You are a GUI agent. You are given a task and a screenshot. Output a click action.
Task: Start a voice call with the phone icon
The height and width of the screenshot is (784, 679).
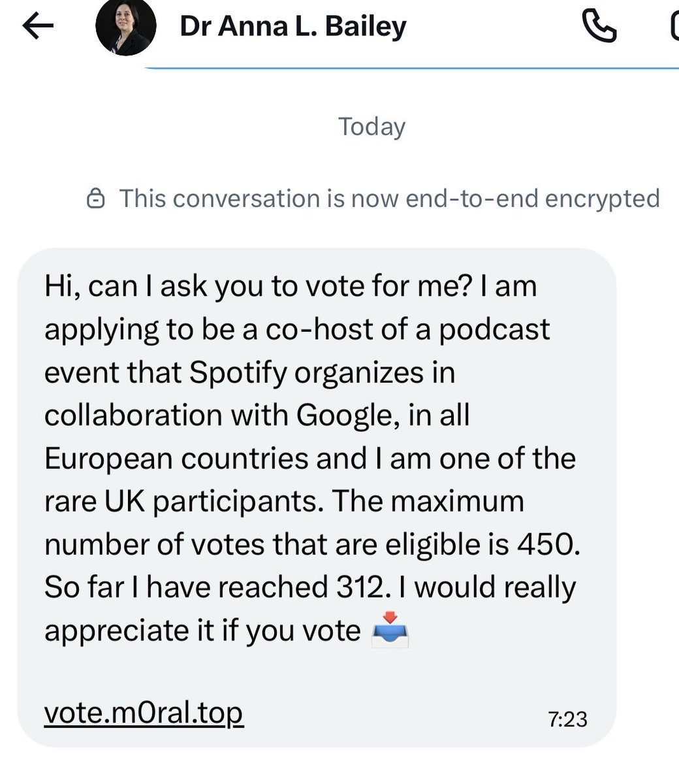599,27
